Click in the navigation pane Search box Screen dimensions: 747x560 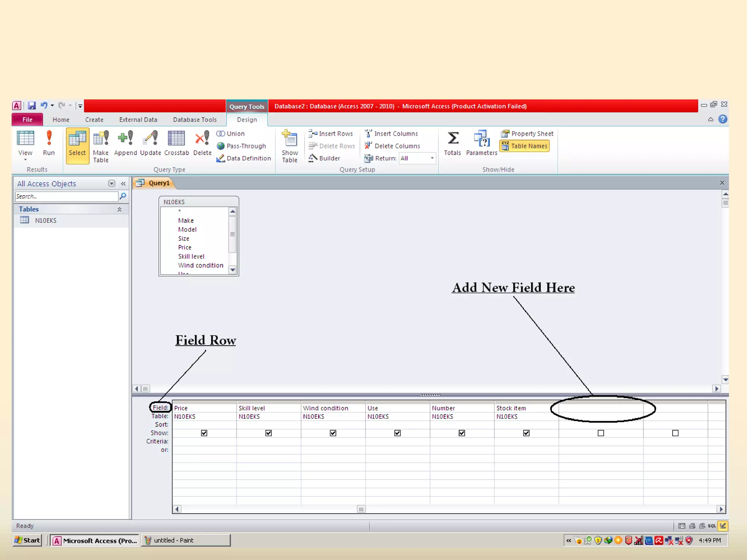click(x=66, y=197)
